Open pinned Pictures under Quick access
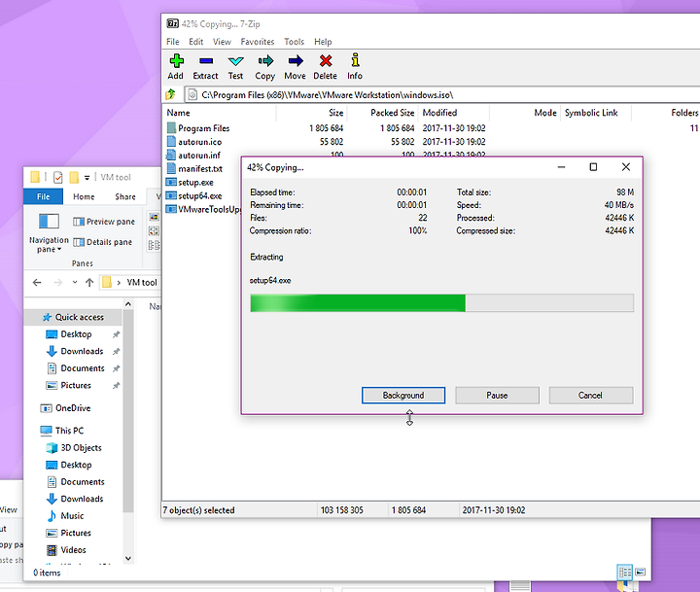Viewport: 700px width, 592px height. pos(76,385)
